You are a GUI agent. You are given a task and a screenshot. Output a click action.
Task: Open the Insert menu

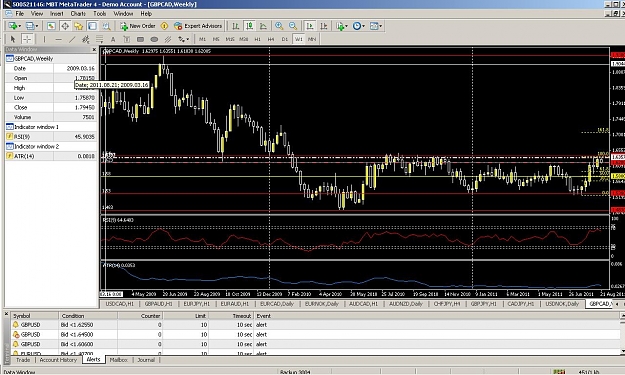57,14
